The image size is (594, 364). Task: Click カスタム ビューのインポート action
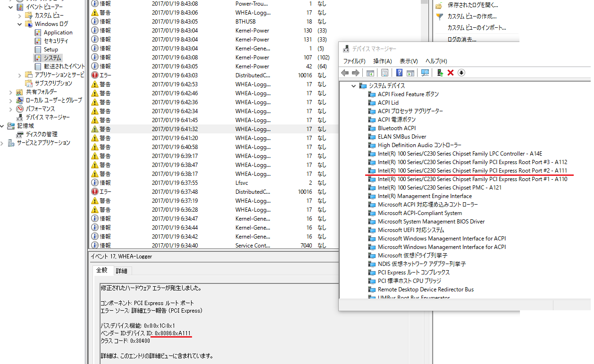[x=477, y=28]
